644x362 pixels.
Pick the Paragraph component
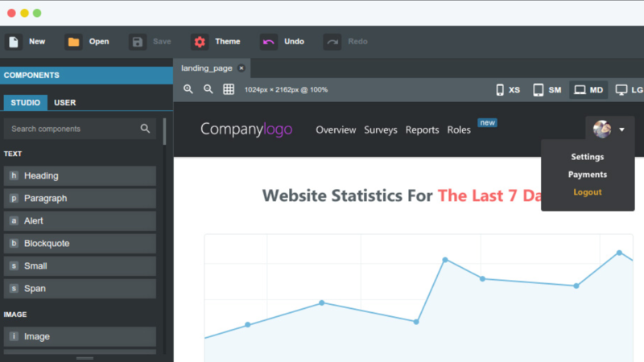coord(80,198)
